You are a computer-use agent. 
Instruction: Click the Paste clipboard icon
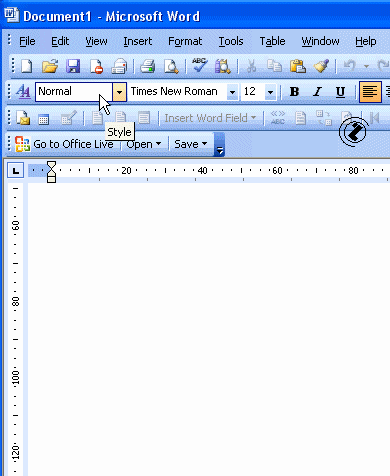click(298, 66)
